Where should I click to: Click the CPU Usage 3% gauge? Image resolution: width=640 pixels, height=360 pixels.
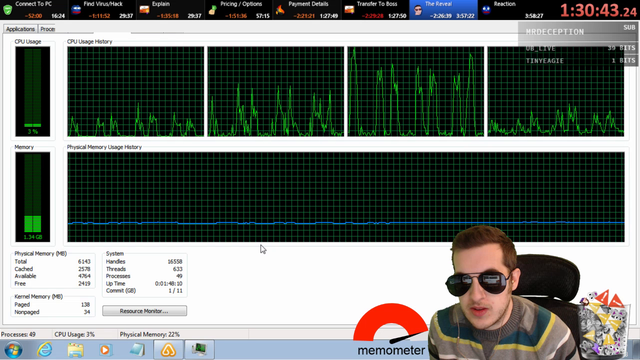point(33,91)
